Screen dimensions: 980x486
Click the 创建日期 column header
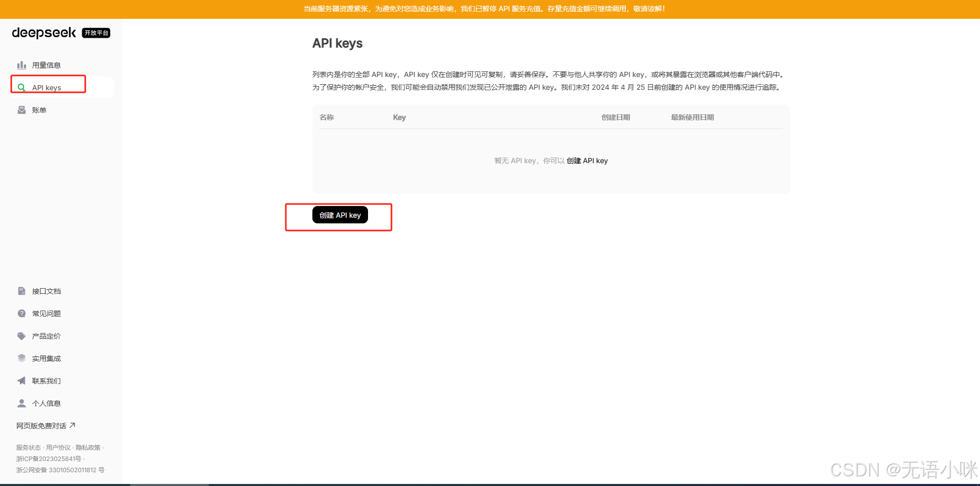pyautogui.click(x=616, y=117)
